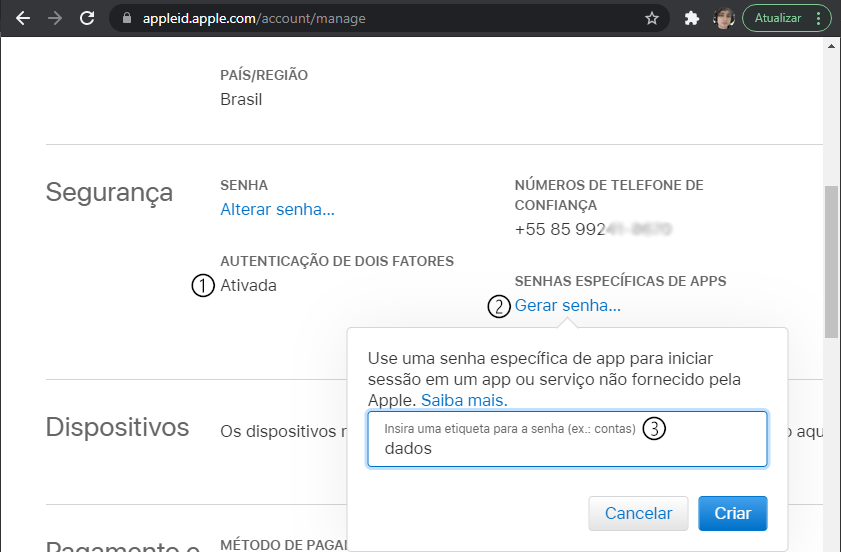Click the Dispositivos section heading

117,428
